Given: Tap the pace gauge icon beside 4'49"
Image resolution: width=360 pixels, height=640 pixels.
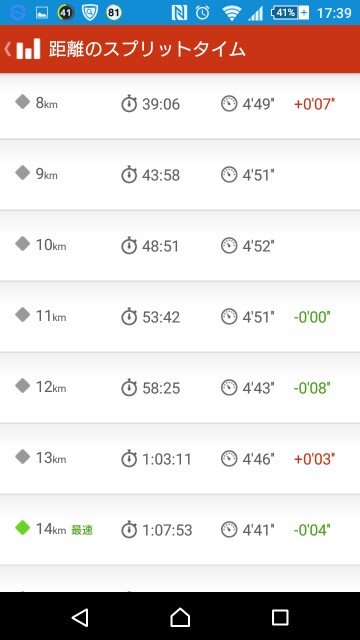Looking at the screenshot, I should [229, 104].
